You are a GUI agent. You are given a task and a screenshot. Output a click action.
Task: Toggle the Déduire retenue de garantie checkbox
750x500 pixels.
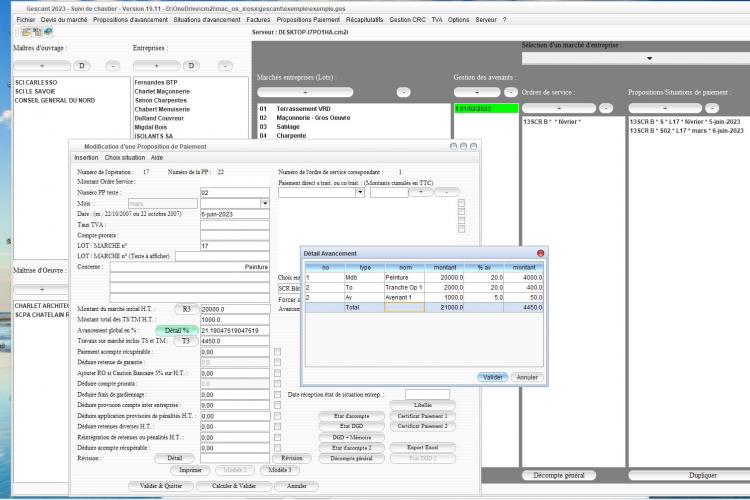tap(277, 362)
